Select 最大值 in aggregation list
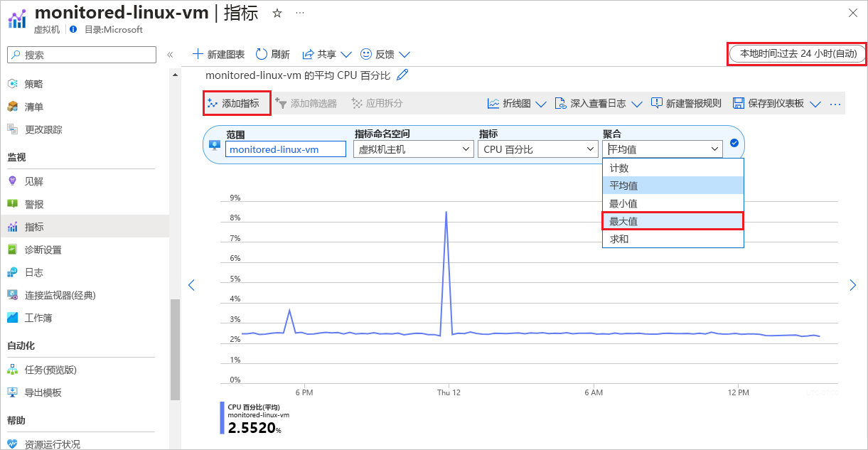This screenshot has width=868, height=450. tap(673, 221)
